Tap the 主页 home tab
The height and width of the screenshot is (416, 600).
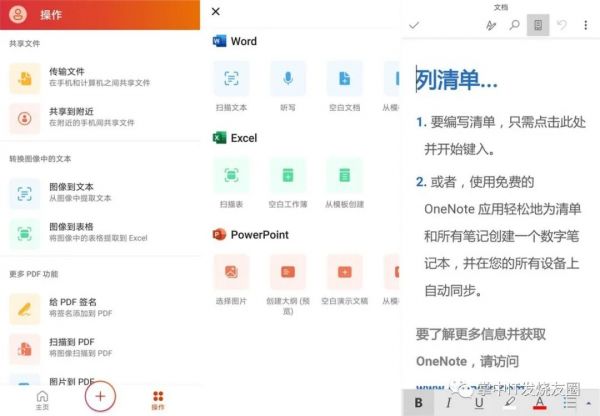coord(42,400)
